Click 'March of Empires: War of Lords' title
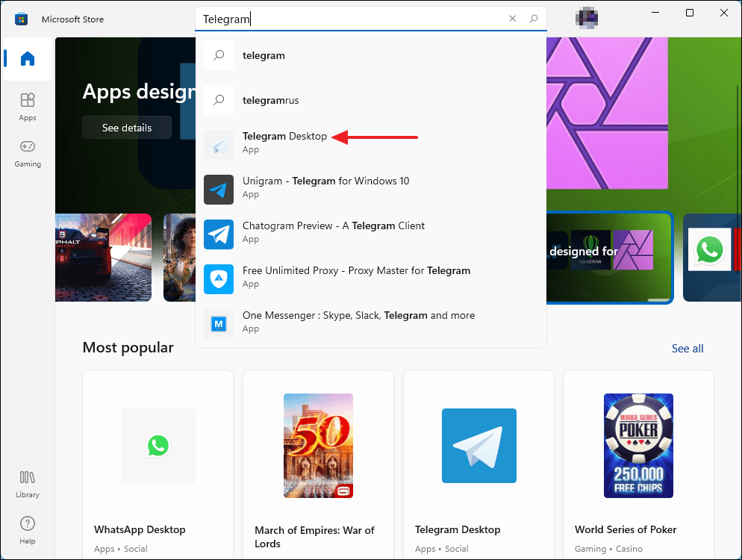742x560 pixels. pyautogui.click(x=314, y=537)
